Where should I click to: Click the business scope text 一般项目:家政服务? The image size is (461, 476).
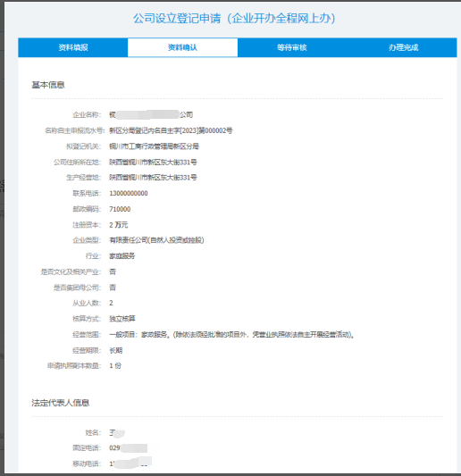pos(138,335)
